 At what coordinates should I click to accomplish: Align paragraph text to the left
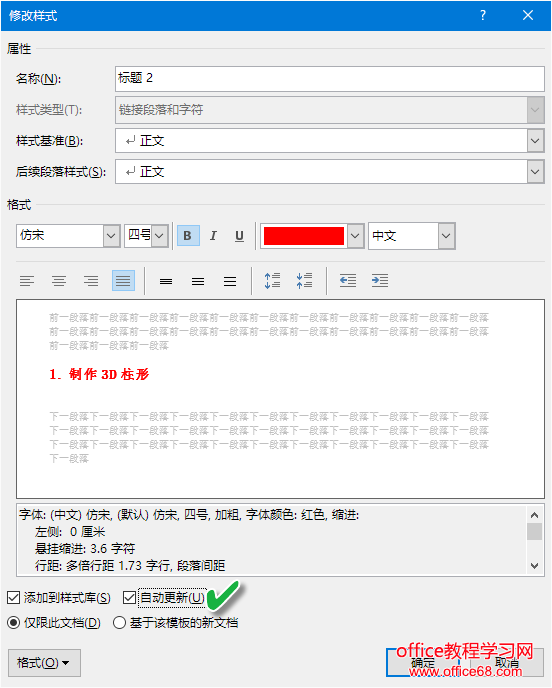(x=27, y=281)
